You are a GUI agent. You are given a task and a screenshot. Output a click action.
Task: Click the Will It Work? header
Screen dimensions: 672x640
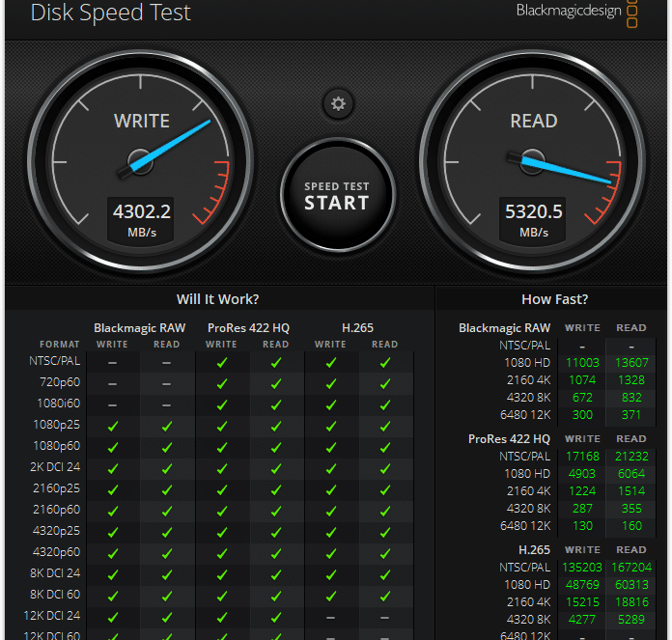tap(217, 299)
